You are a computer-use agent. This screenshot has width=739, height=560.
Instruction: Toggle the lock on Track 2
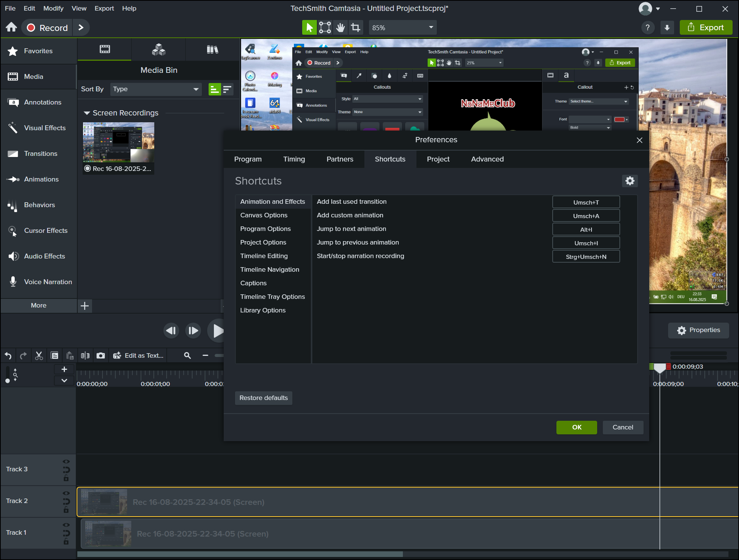[x=66, y=510]
